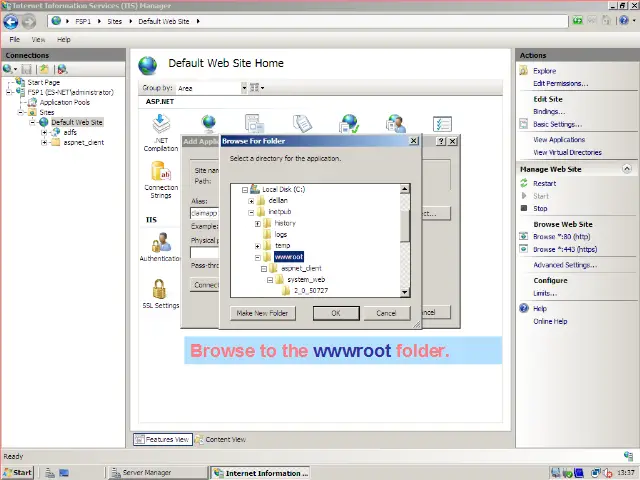Click the create connection globe icon in Connections
The height and width of the screenshot is (480, 640).
tap(7, 69)
